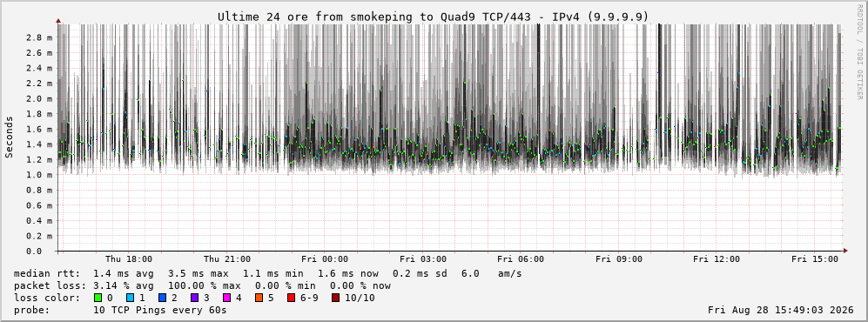Click the green loss color 0 swatch

point(98,298)
